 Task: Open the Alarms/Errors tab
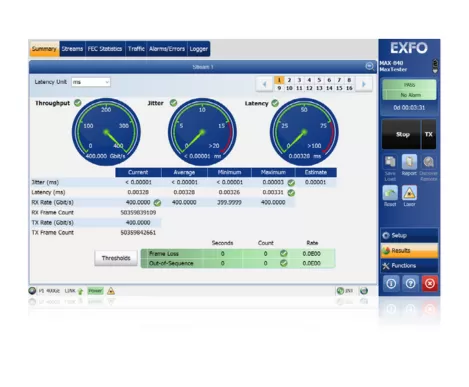tap(167, 49)
